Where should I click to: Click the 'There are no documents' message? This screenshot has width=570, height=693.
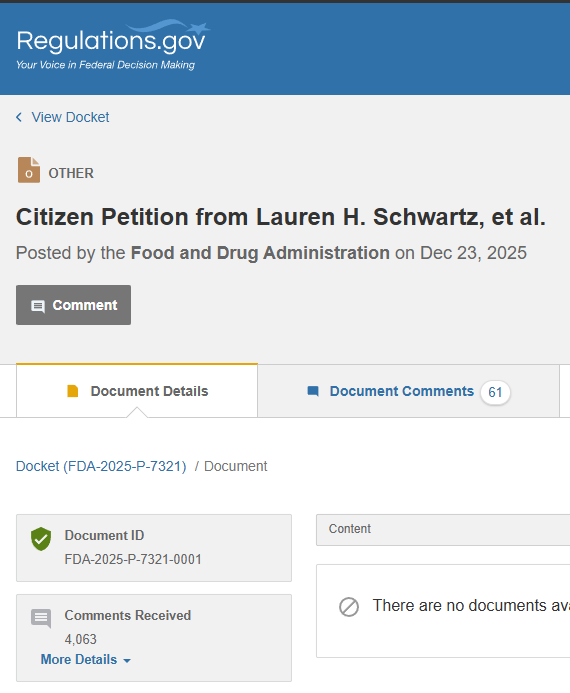(471, 605)
